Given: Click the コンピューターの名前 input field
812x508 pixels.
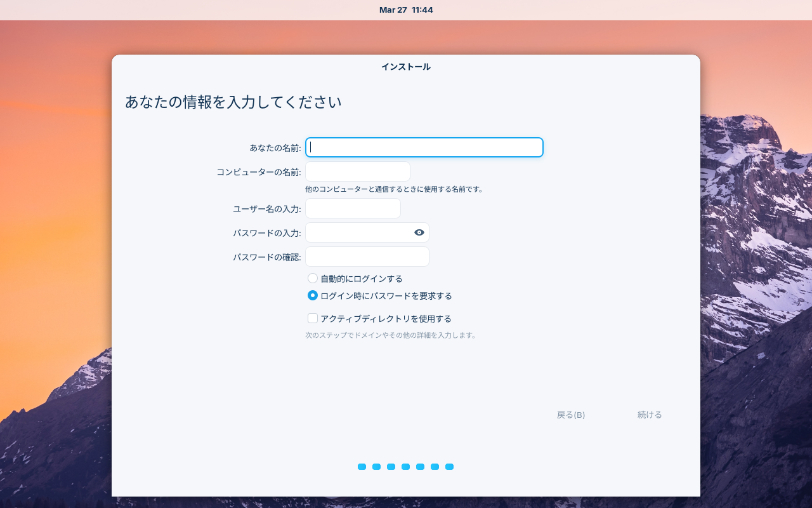Looking at the screenshot, I should [358, 171].
